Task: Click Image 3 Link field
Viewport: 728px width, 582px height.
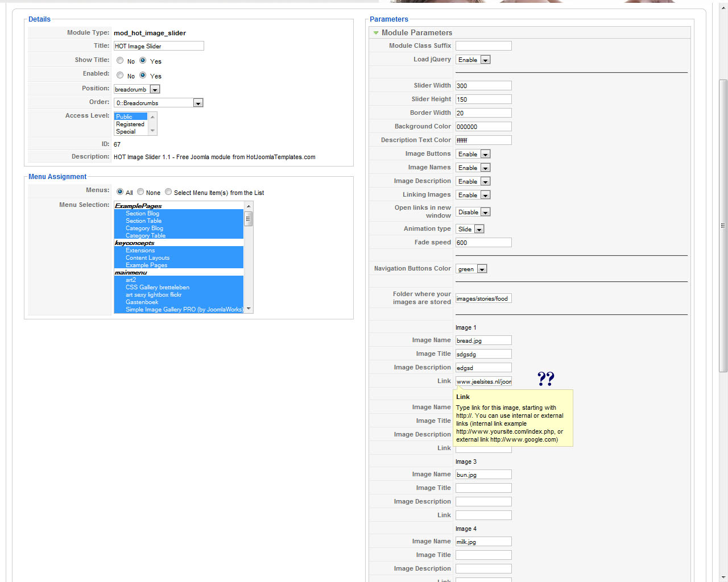Action: tap(483, 515)
